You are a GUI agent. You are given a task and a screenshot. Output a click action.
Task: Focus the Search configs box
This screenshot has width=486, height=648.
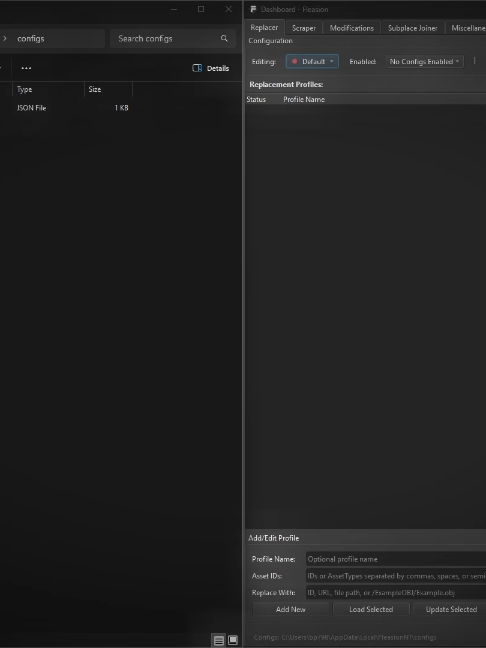[173, 38]
